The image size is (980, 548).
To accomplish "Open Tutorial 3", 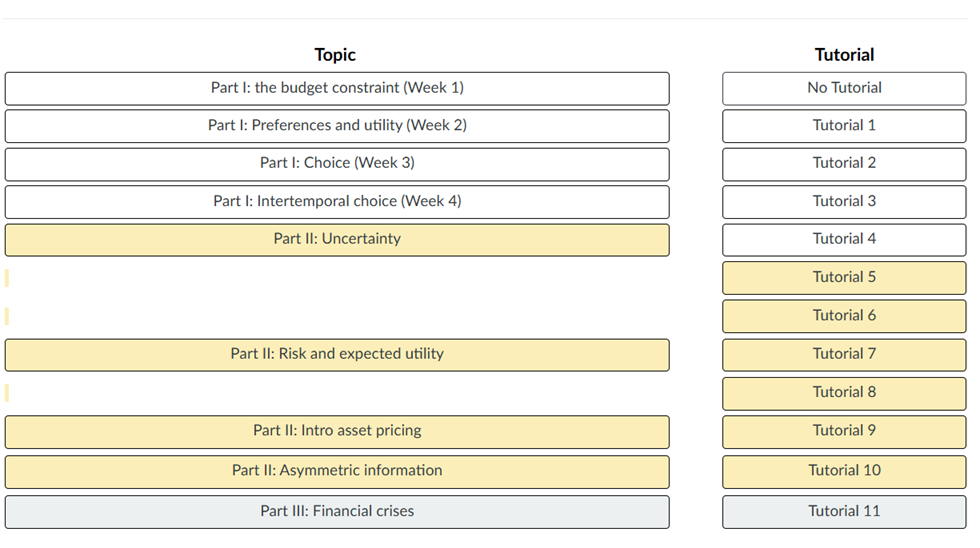I will pos(844,201).
